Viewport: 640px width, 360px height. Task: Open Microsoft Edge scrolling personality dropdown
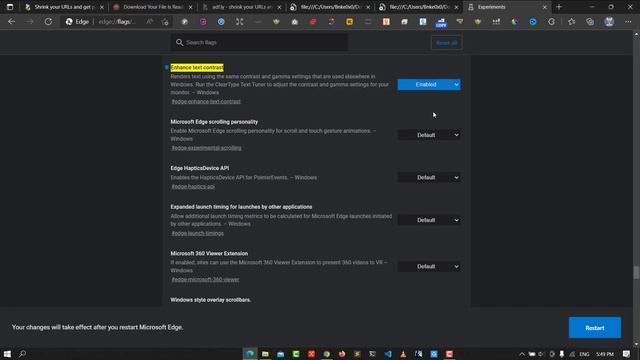coord(429,135)
